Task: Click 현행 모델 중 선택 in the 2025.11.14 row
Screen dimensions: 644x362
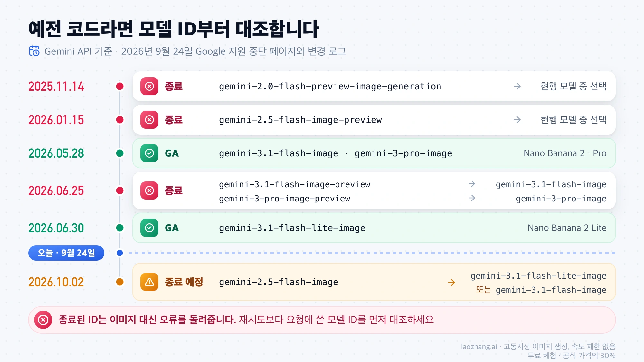Action: (573, 86)
